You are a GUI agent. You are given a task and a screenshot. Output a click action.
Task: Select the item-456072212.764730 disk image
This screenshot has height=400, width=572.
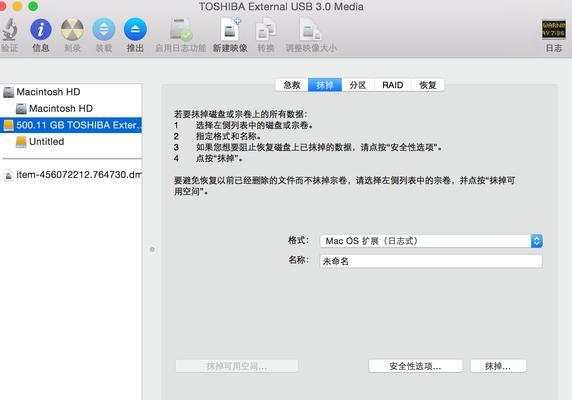[71, 175]
